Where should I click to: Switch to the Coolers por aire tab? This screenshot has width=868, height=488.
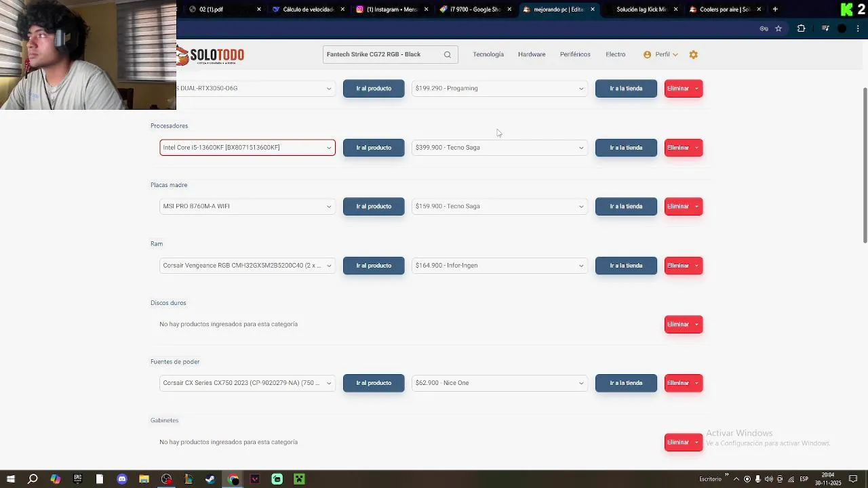(x=724, y=9)
